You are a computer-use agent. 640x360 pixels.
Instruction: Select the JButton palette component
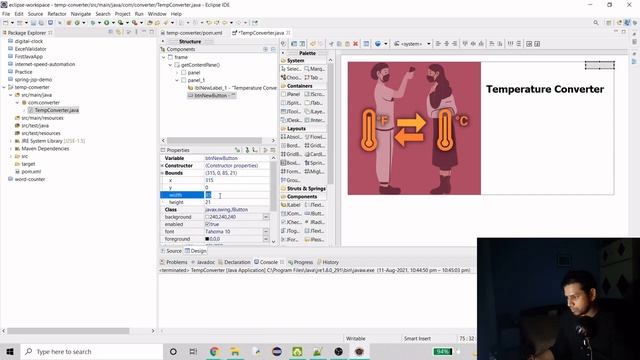(x=315, y=213)
